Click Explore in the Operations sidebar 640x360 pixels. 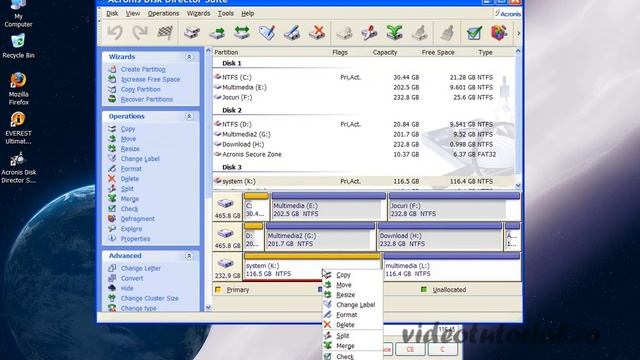click(131, 229)
